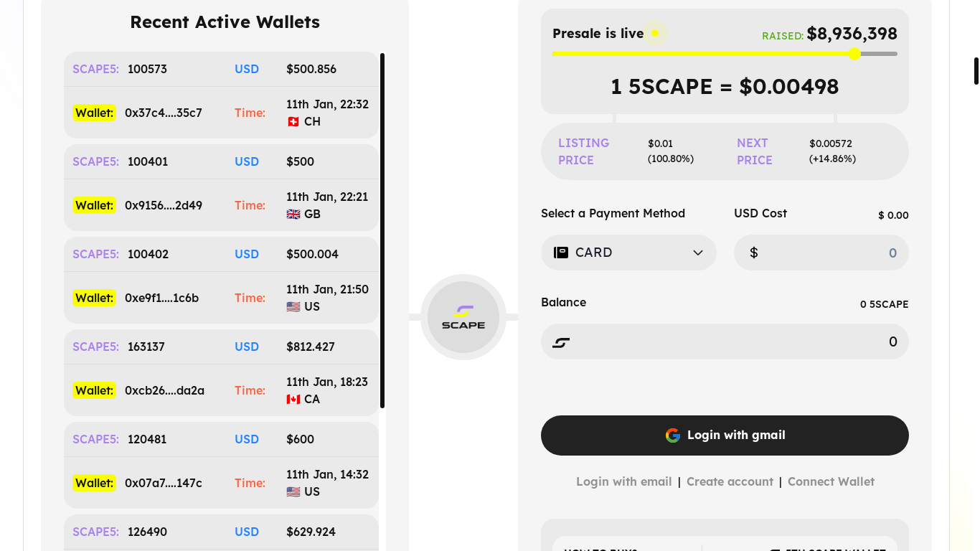This screenshot has height=551, width=980.
Task: Follow the Create account link
Action: tap(730, 481)
